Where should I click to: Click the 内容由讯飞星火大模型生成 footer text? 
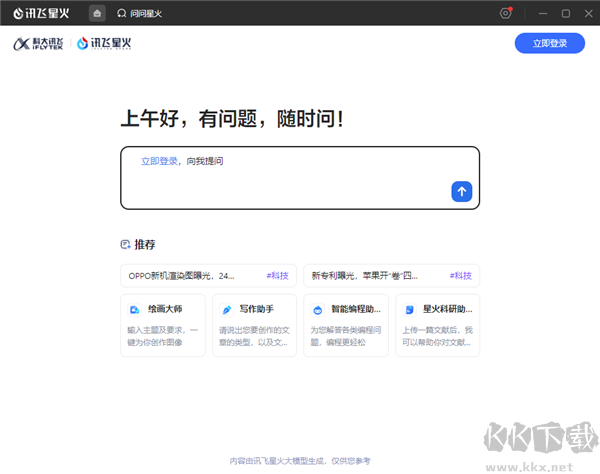tap(300, 461)
